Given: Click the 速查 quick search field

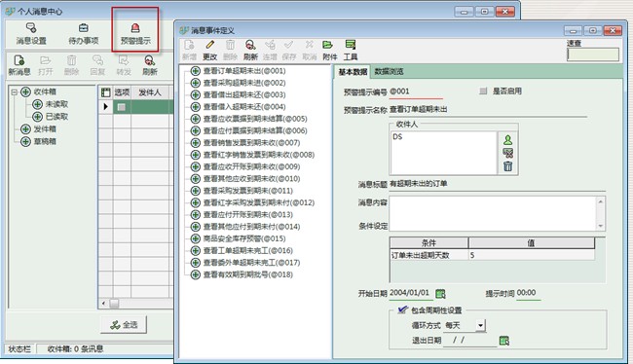Looking at the screenshot, I should pos(593,55).
